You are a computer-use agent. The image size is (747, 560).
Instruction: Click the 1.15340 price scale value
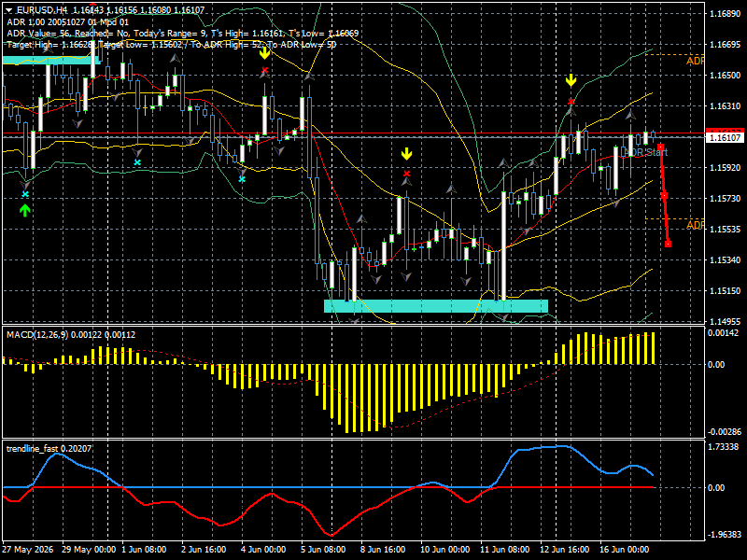click(x=726, y=260)
